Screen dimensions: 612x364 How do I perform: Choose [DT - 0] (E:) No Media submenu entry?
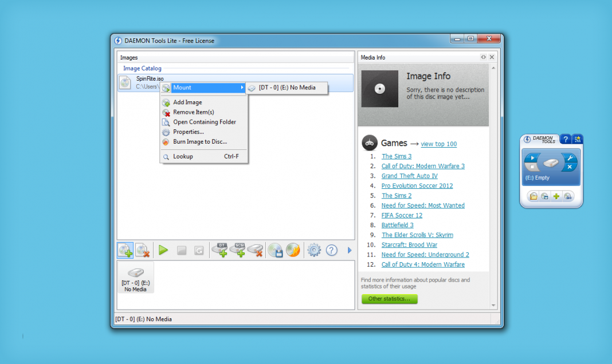point(287,88)
